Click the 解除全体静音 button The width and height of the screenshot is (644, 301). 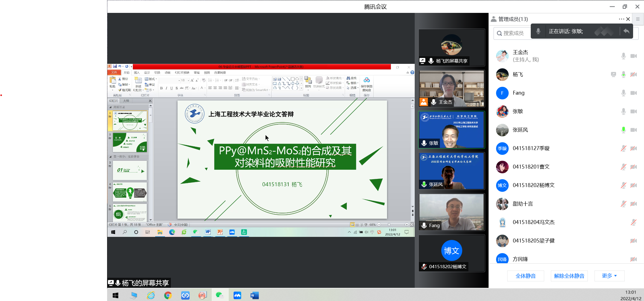[x=569, y=276]
